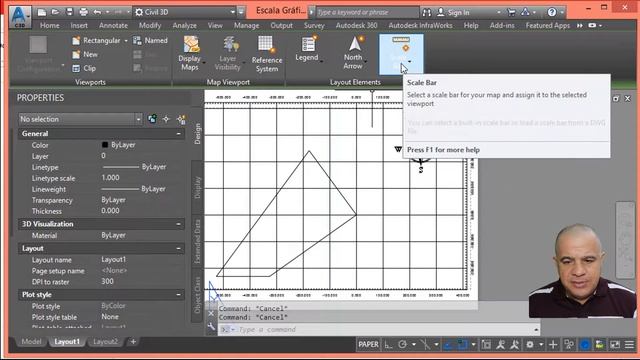Open the Manage ribbon tab
This screenshot has width=640, height=360.
click(x=247, y=25)
